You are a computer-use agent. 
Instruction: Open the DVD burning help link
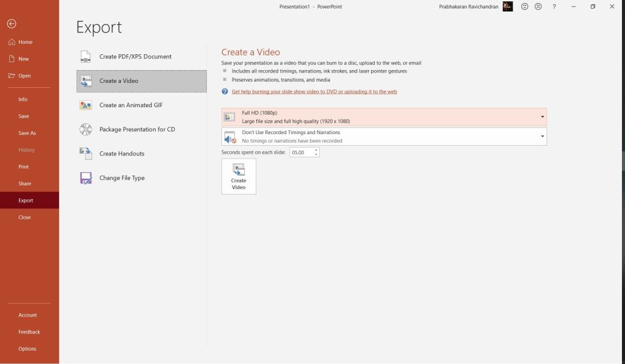[x=314, y=91]
